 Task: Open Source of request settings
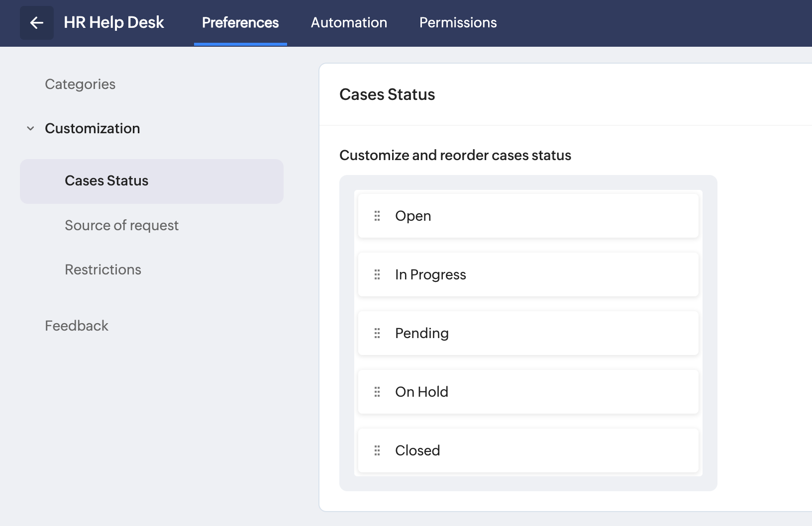121,225
